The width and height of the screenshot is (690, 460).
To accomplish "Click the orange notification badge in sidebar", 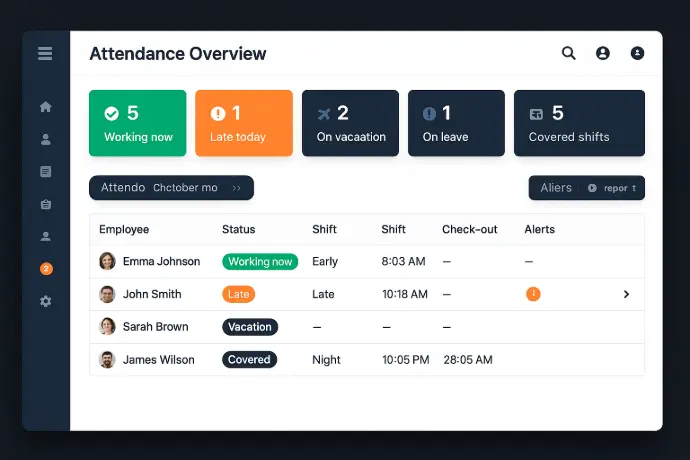I will 46,269.
